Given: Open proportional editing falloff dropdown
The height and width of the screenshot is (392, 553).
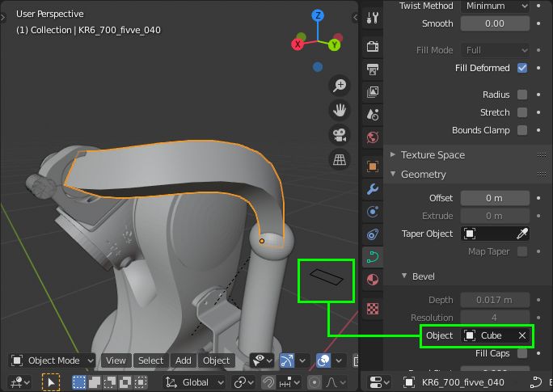Looking at the screenshot, I should coord(335,382).
